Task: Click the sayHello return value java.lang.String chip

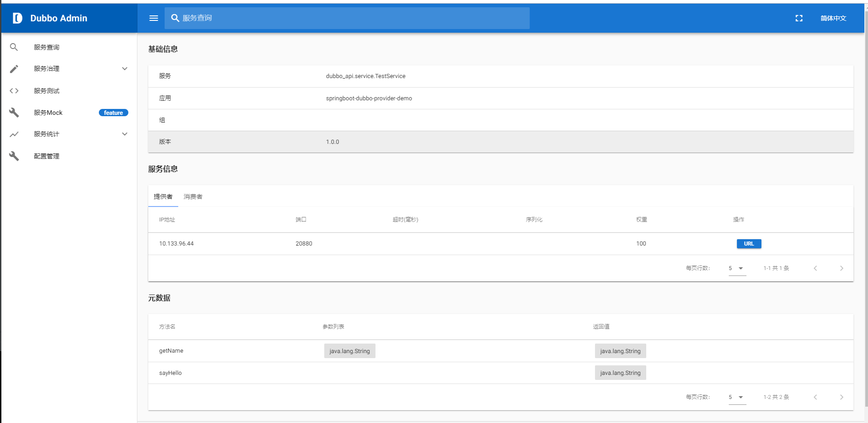Action: tap(620, 373)
